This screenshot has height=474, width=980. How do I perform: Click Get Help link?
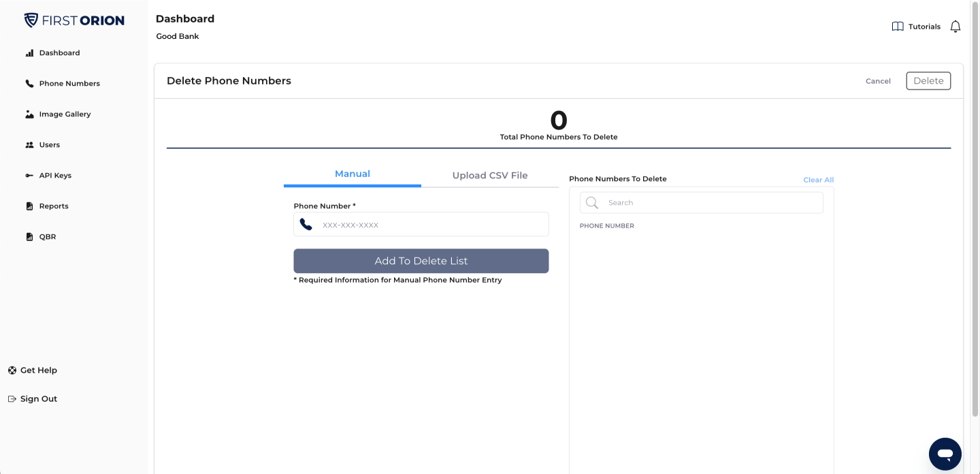(x=39, y=370)
